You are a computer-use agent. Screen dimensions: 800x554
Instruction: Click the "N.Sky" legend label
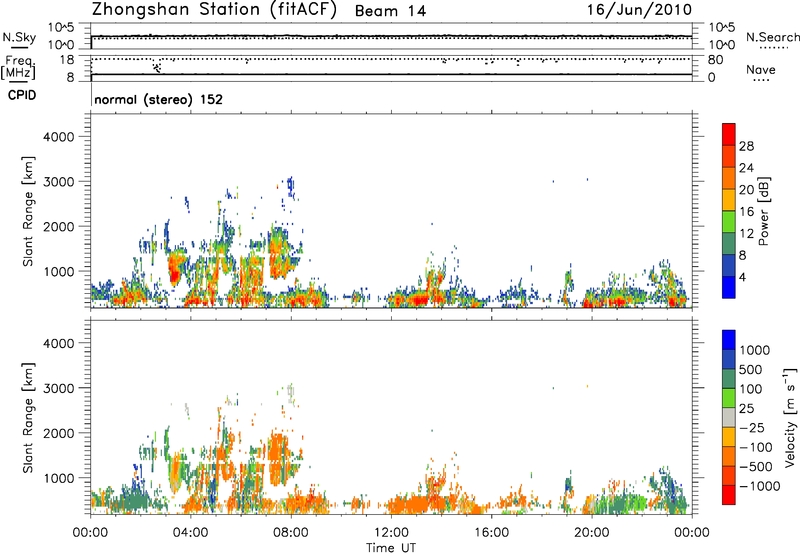pyautogui.click(x=19, y=37)
